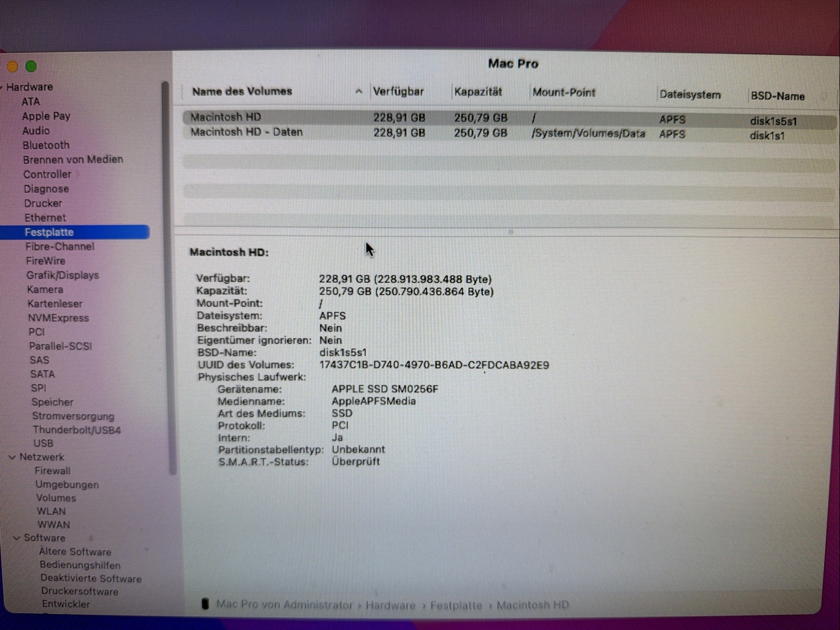Select Kamera in the sidebar
The image size is (840, 630).
coord(45,289)
